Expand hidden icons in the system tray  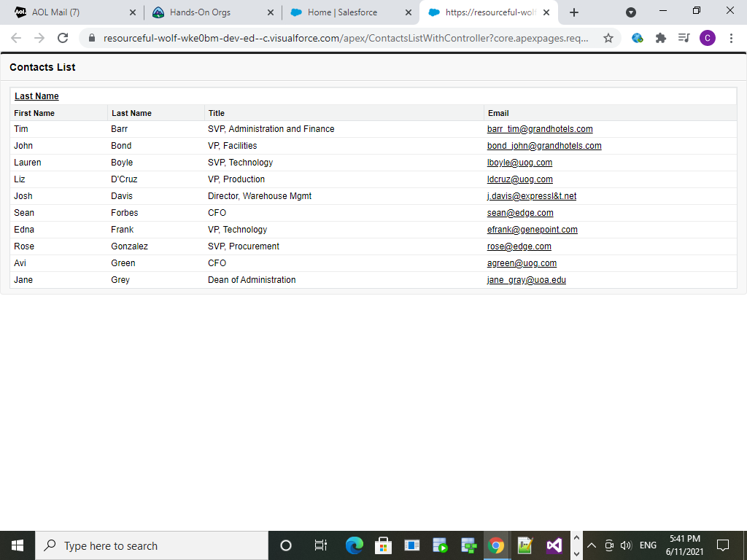click(592, 545)
